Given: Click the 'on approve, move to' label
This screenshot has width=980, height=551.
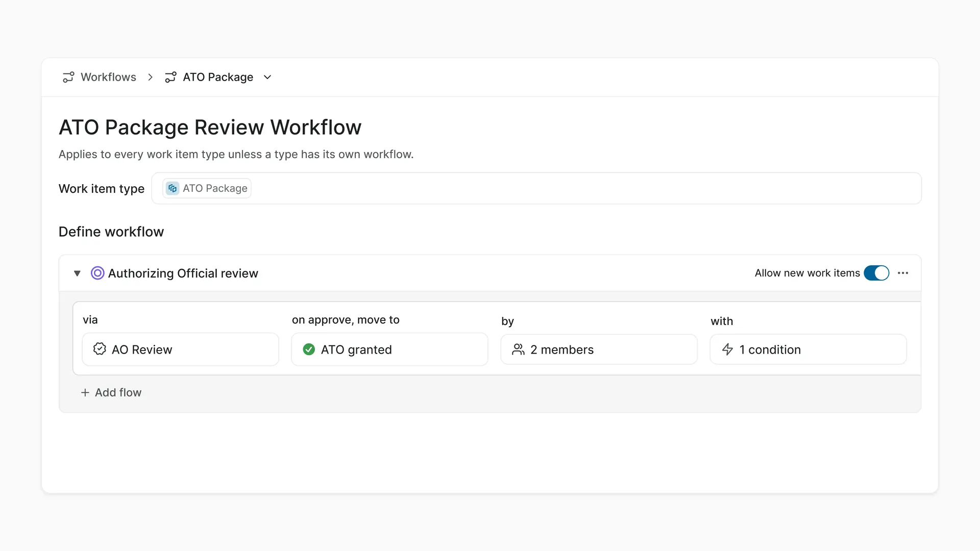Looking at the screenshot, I should (x=346, y=320).
